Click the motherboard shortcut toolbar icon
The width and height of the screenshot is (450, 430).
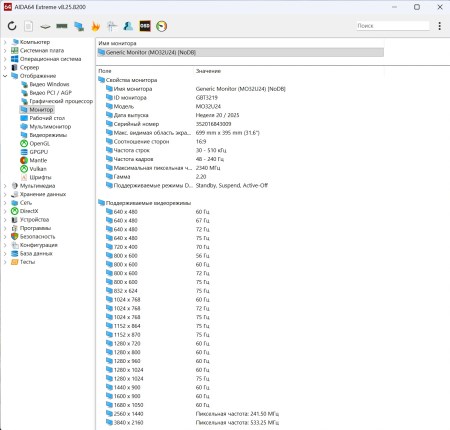(45, 26)
